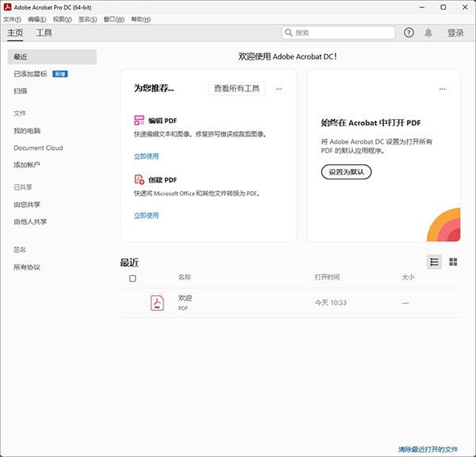Select Document Cloud in the sidebar

coord(38,148)
